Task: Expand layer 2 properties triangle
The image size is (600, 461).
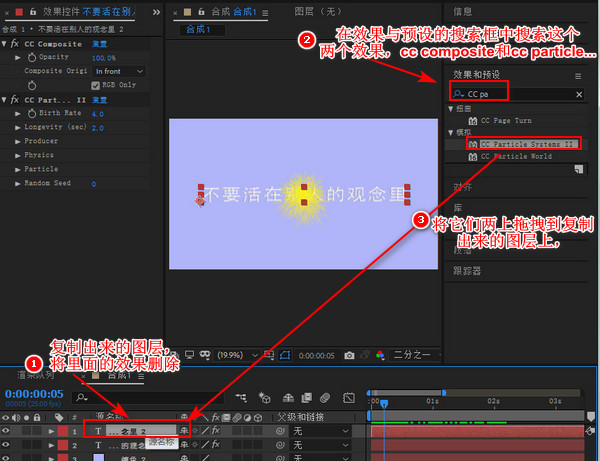Action: (x=51, y=445)
